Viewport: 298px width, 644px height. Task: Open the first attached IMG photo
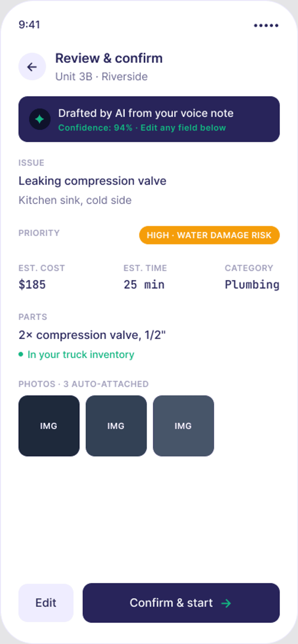(x=49, y=426)
